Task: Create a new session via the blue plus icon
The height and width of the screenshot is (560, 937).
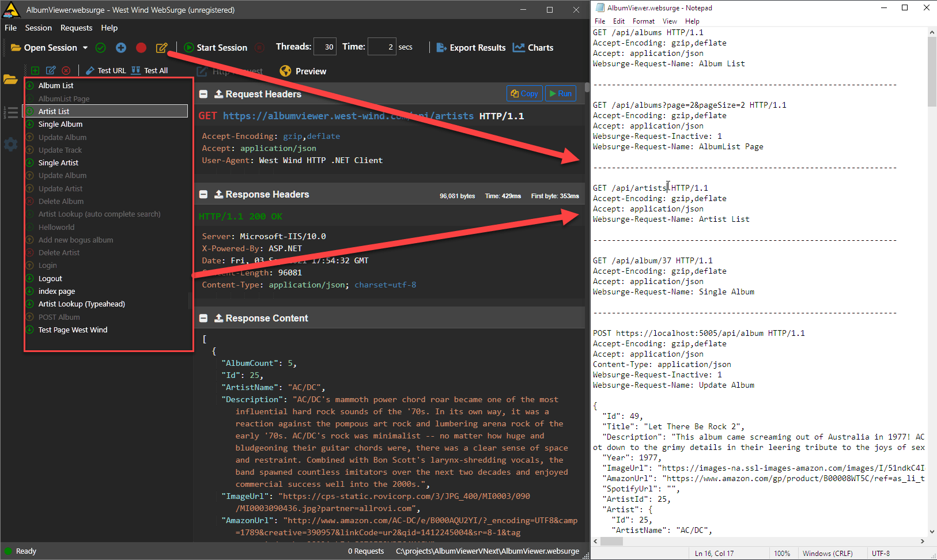Action: coord(121,47)
